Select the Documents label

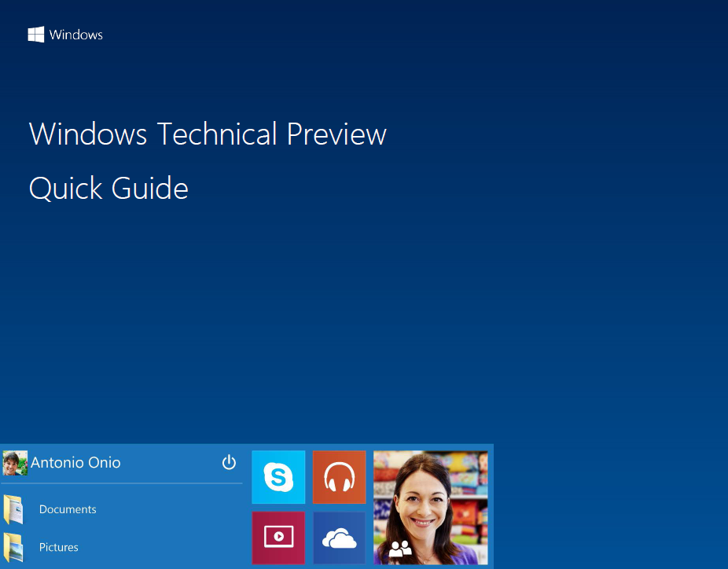(x=68, y=509)
